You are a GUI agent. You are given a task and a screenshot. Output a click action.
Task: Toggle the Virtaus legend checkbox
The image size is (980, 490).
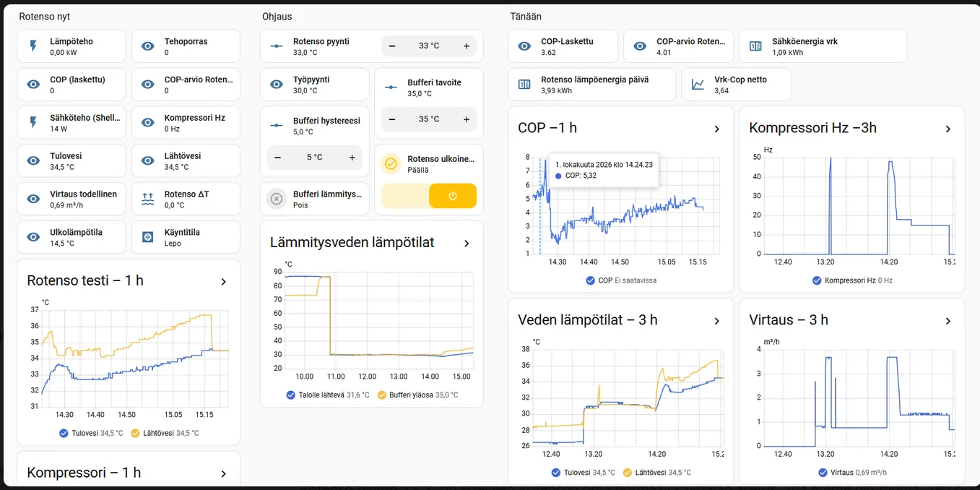point(823,473)
